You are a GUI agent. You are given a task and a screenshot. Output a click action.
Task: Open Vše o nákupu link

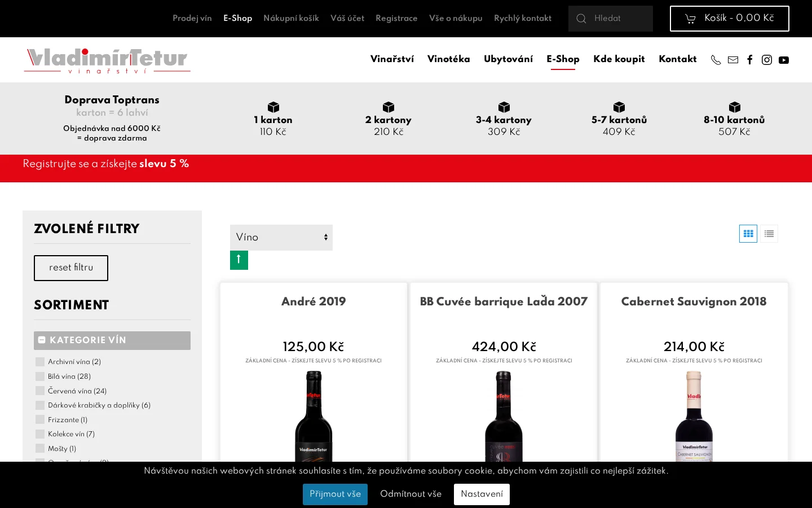pos(456,19)
